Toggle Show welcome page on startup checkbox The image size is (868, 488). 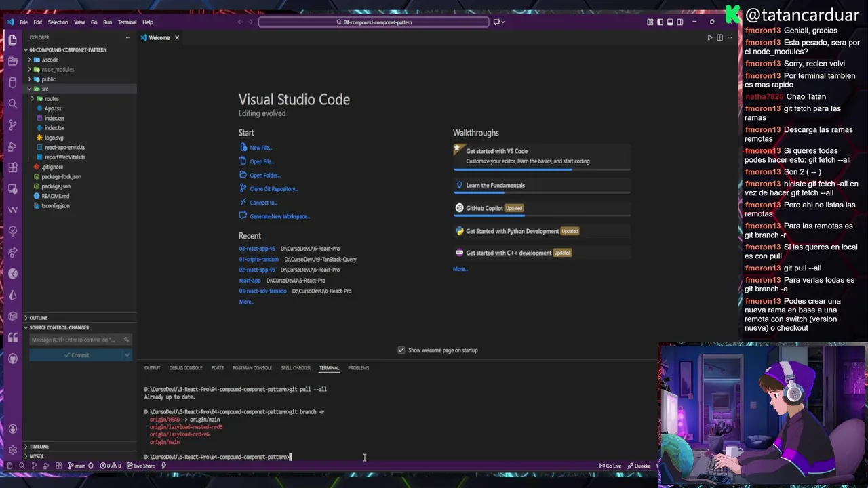(401, 350)
